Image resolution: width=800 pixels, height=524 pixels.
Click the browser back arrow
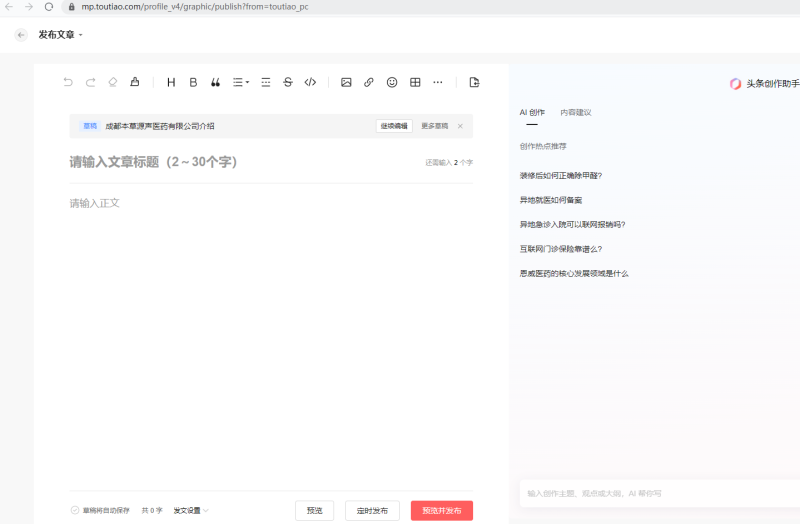tap(9, 7)
